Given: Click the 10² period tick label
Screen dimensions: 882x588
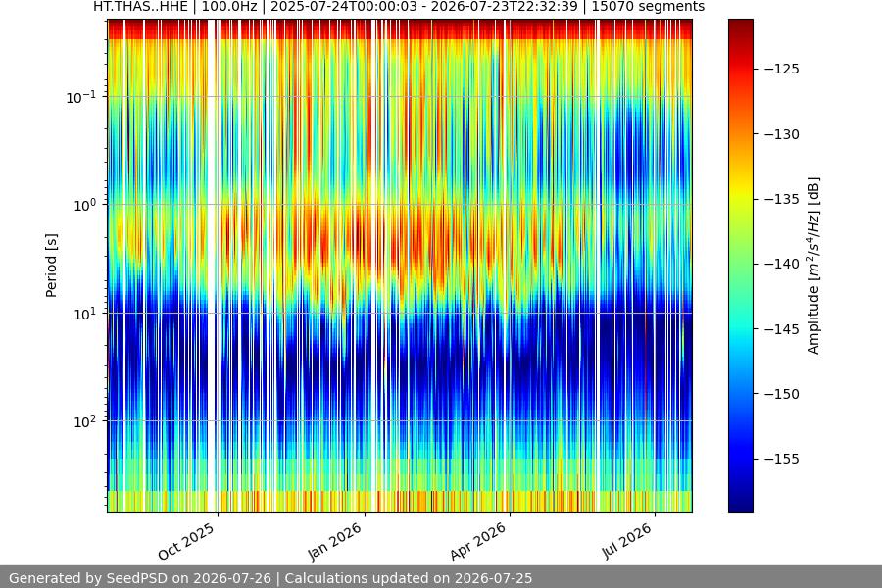Looking at the screenshot, I should pyautogui.click(x=84, y=421).
